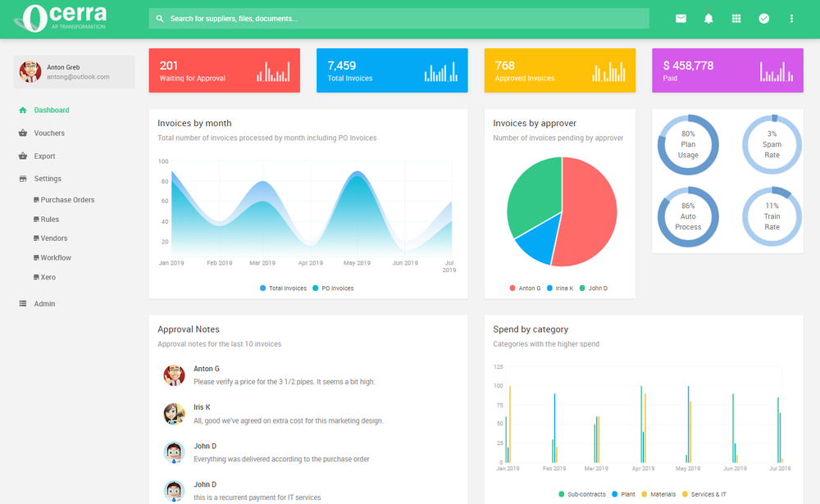Click Iris K avatar in Approval Notes
820x504 pixels.
(174, 414)
